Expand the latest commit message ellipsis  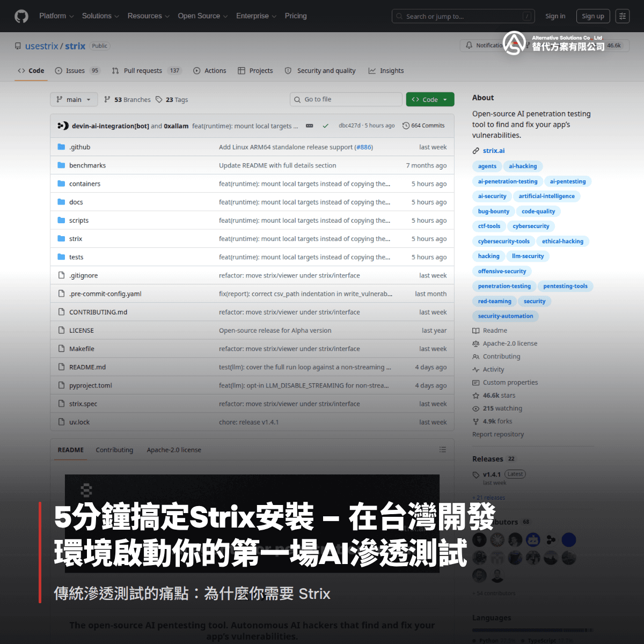click(310, 126)
